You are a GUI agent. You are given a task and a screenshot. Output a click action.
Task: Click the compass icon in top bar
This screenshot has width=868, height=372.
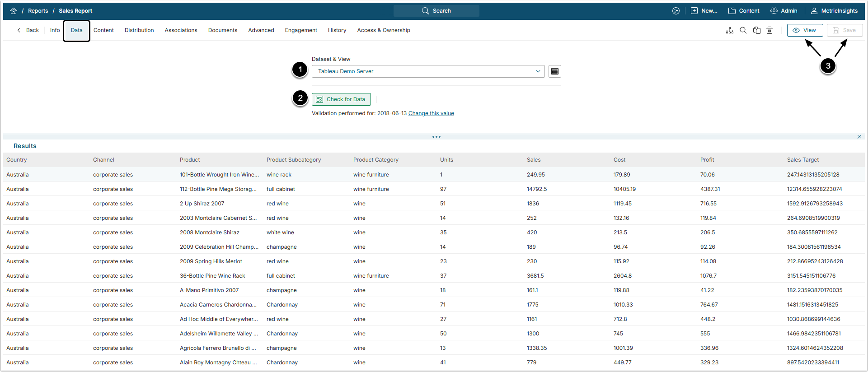tap(676, 11)
